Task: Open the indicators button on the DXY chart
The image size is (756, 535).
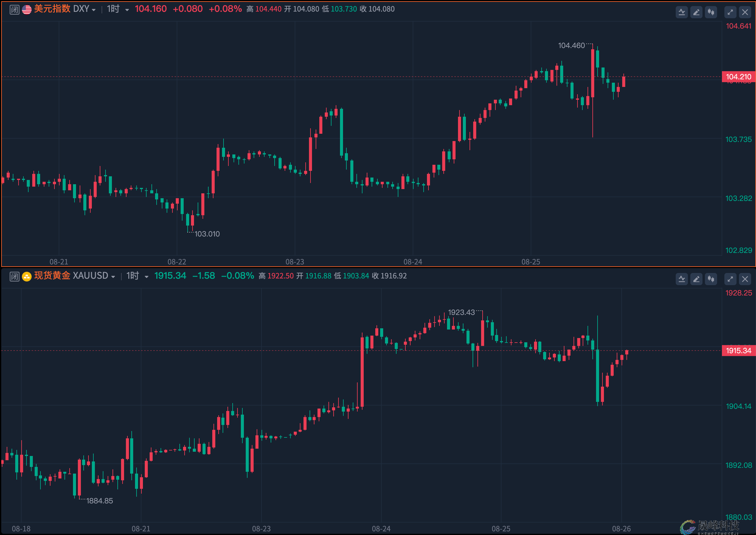Action: [681, 12]
